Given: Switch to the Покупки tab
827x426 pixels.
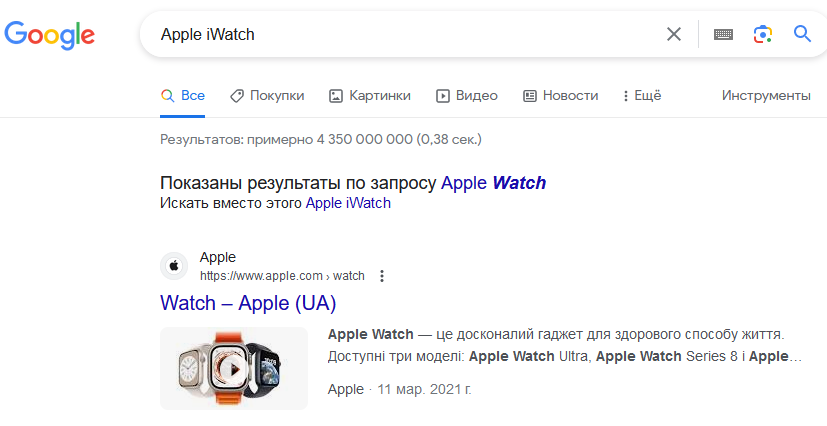Looking at the screenshot, I should pyautogui.click(x=267, y=95).
